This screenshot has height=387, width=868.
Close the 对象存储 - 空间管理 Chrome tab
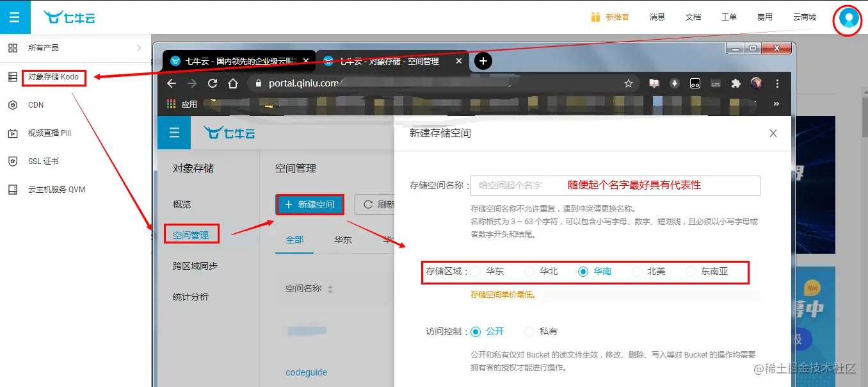(x=458, y=62)
